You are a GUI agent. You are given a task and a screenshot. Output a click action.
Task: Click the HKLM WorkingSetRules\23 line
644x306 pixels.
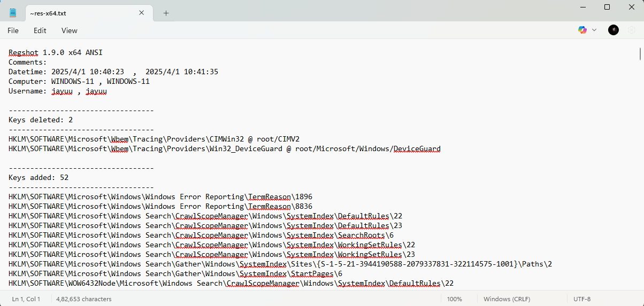[x=212, y=254]
